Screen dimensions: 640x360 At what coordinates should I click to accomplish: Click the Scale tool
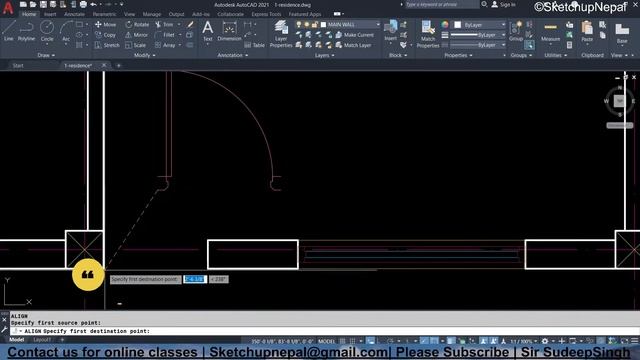pyautogui.click(x=136, y=45)
